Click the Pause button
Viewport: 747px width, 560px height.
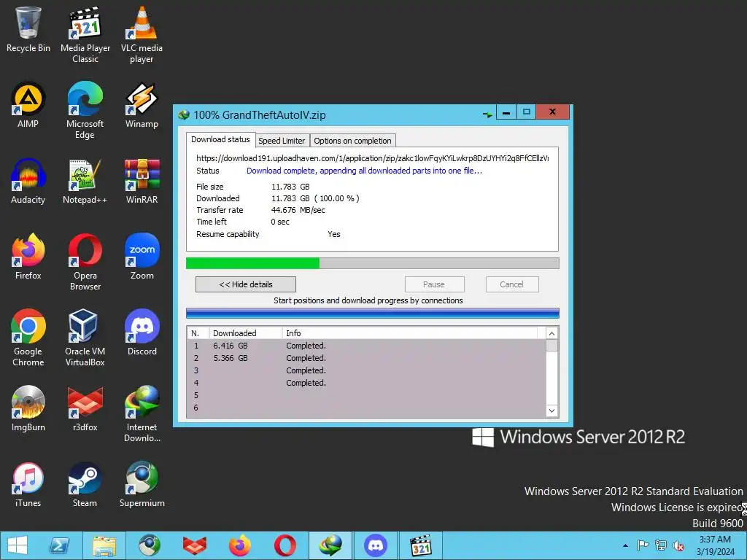434,284
